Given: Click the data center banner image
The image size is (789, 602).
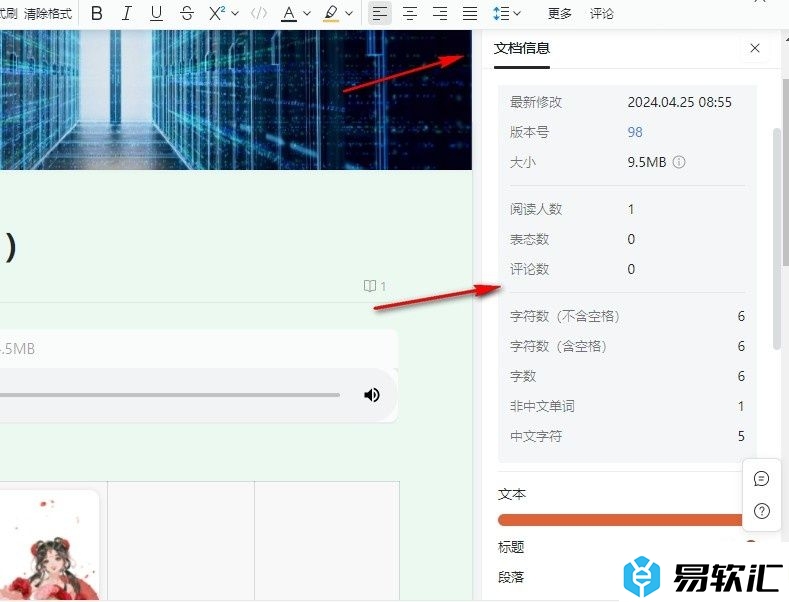Looking at the screenshot, I should [x=236, y=100].
